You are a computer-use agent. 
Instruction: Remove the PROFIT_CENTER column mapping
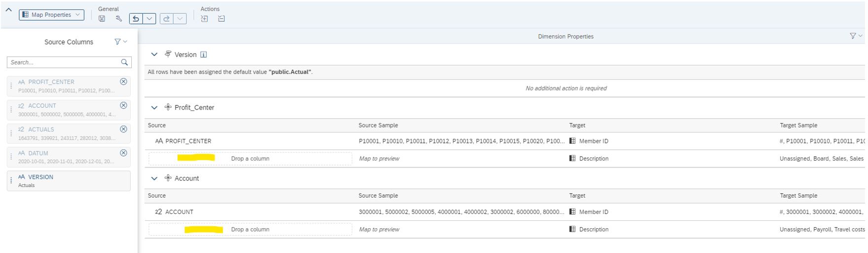tap(124, 82)
